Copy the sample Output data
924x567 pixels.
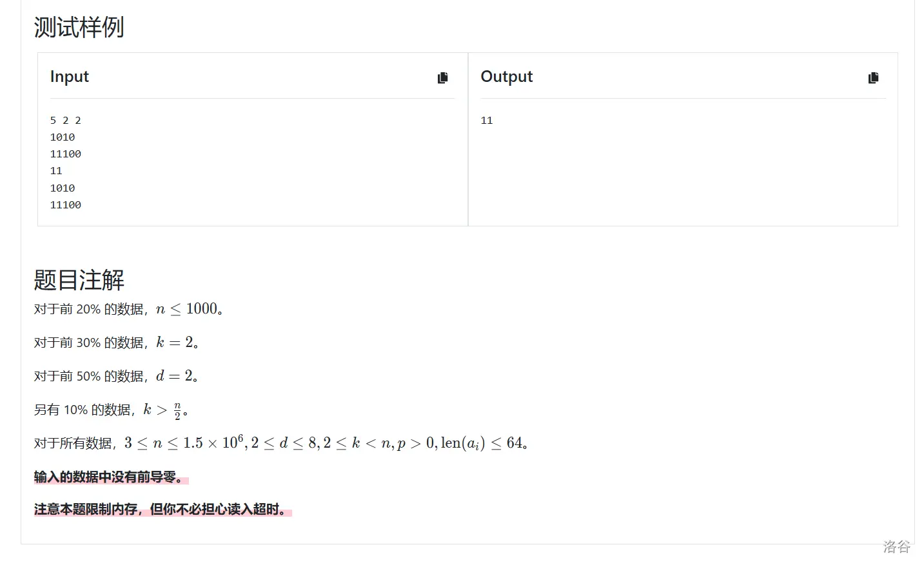[x=873, y=78]
